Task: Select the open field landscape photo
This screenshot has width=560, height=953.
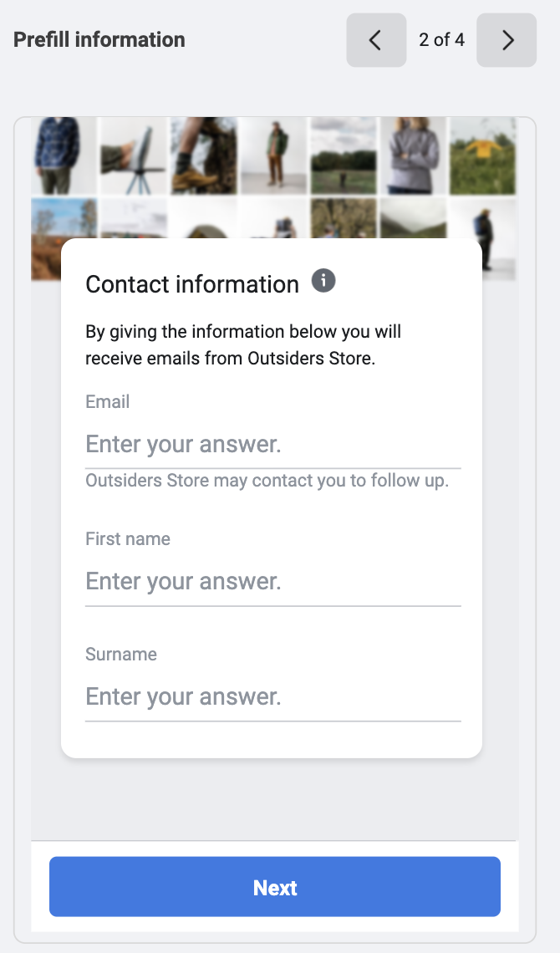Action: pos(344,155)
